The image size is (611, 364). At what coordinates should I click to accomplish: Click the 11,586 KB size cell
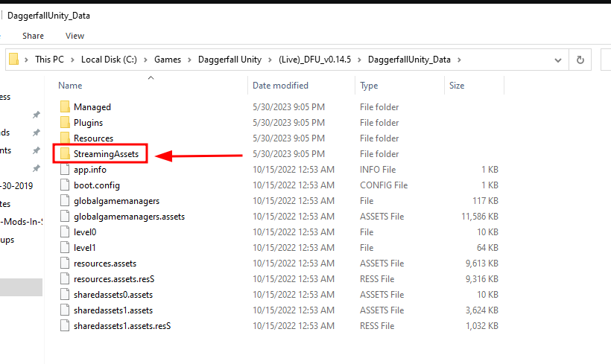click(x=480, y=216)
